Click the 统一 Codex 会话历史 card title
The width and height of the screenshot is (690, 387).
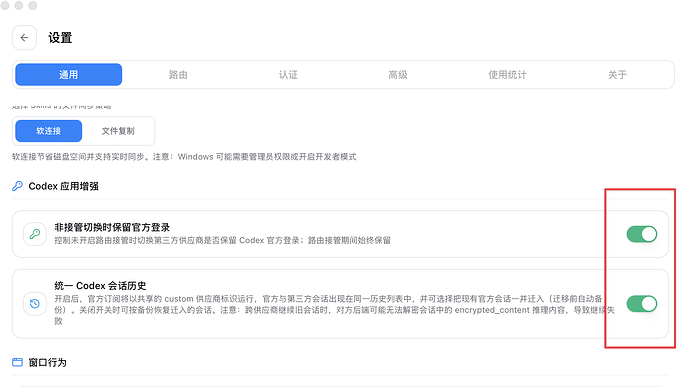click(100, 285)
